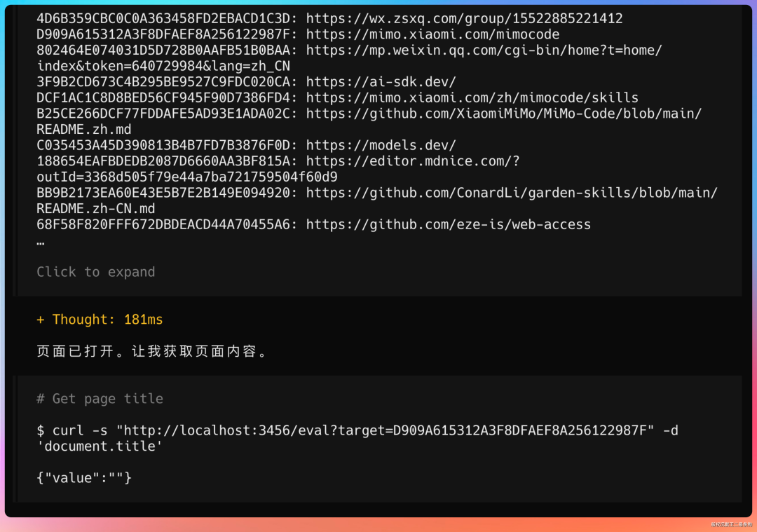Screen dimensions: 757x532
Task: Select the ID DCF1AC1C8D8BED56CF945F90D7386FD4
Action: [x=163, y=97]
